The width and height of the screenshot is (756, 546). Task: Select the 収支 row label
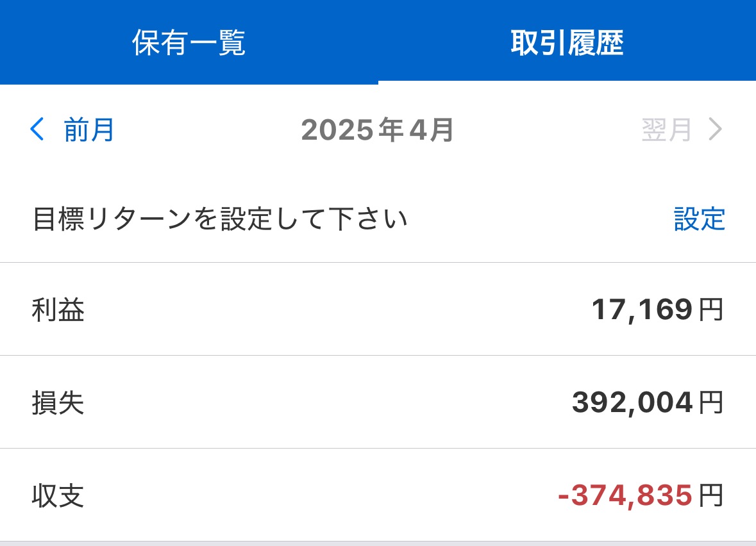click(x=58, y=497)
